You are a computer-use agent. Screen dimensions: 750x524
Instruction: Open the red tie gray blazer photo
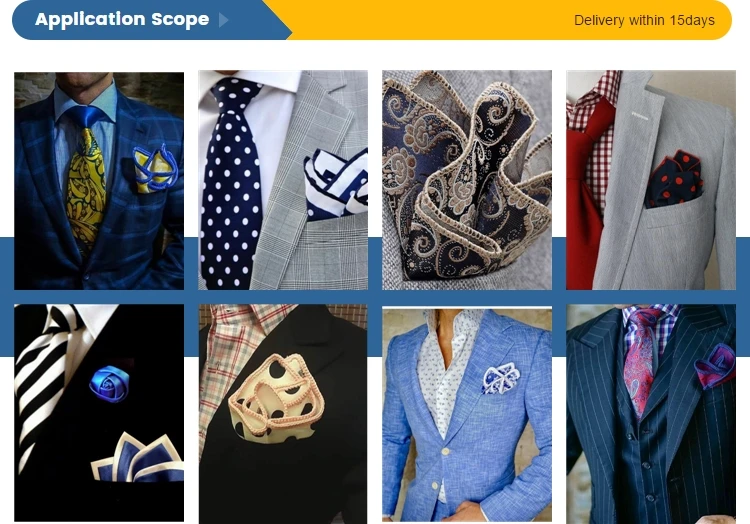(x=651, y=180)
